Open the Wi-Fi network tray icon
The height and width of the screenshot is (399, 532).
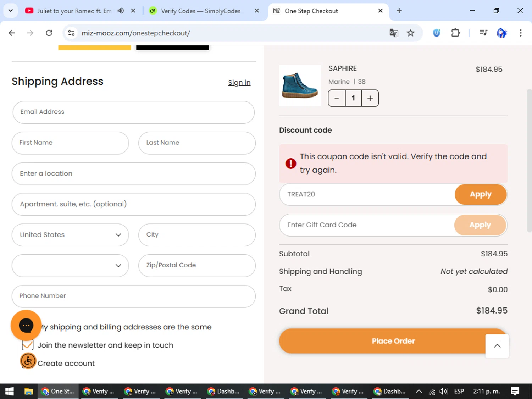[x=432, y=392]
